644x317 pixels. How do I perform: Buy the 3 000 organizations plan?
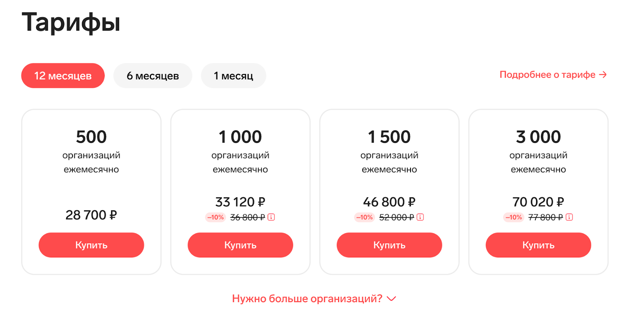coord(538,245)
